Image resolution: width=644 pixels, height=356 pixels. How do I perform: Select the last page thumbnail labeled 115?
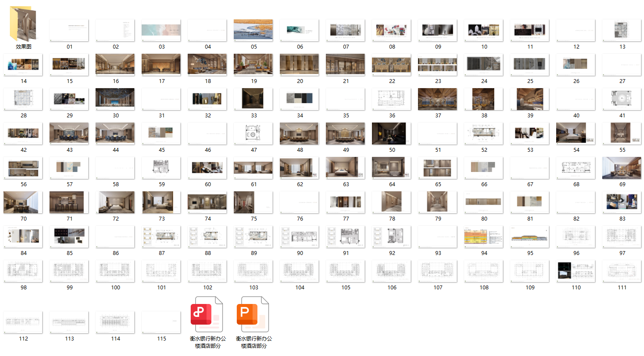click(x=161, y=322)
